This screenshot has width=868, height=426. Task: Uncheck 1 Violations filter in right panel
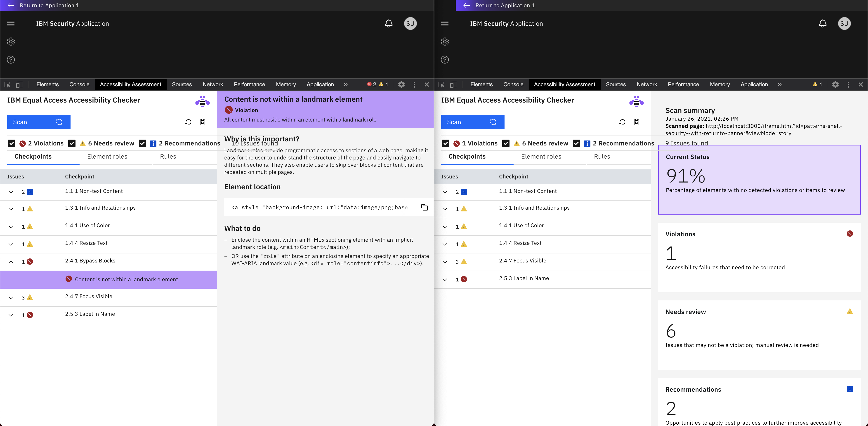tap(446, 143)
